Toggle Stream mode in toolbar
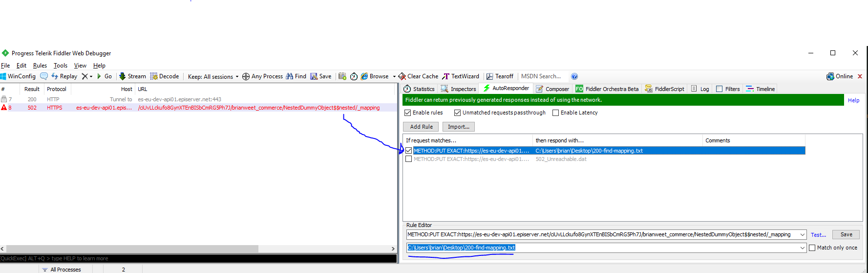The width and height of the screenshot is (868, 273). (132, 76)
